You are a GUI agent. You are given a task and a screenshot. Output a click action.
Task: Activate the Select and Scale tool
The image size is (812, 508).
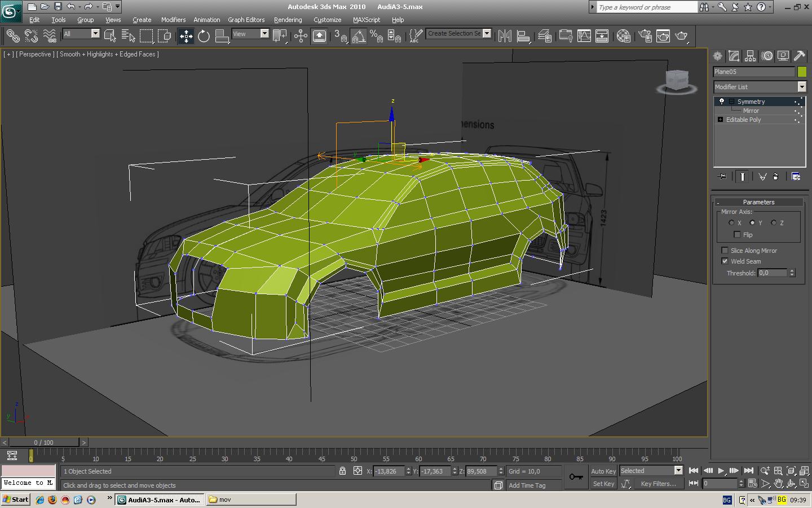222,36
